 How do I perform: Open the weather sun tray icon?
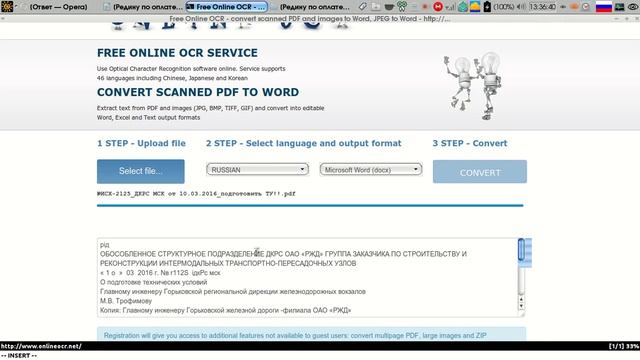pos(475,7)
